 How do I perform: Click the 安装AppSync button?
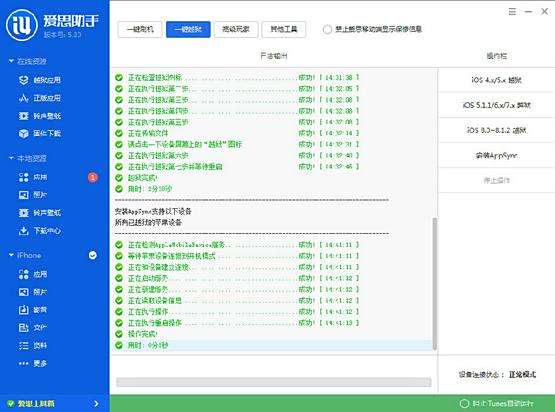pos(496,155)
